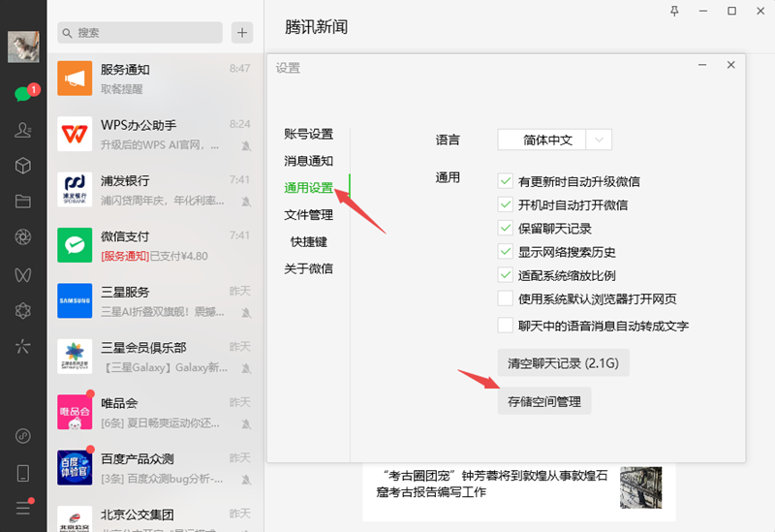This screenshot has height=532, width=775.
Task: Toggle 开机时自动打开微信 checkbox
Action: 505,204
